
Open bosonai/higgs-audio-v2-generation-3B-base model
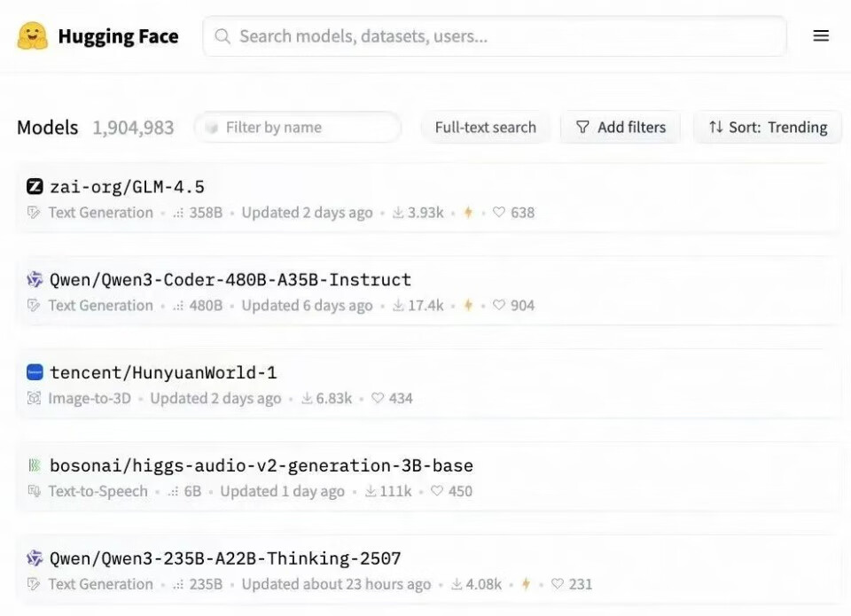tap(261, 466)
